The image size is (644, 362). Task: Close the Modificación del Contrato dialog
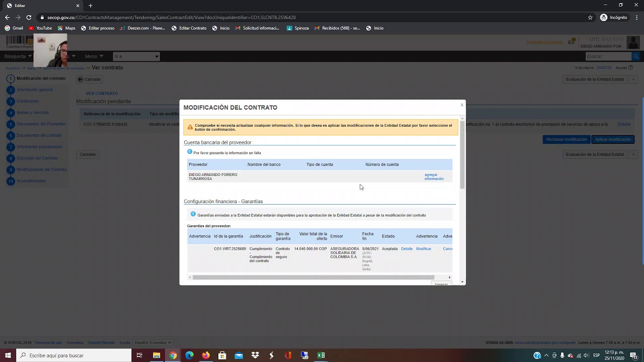[x=462, y=105]
